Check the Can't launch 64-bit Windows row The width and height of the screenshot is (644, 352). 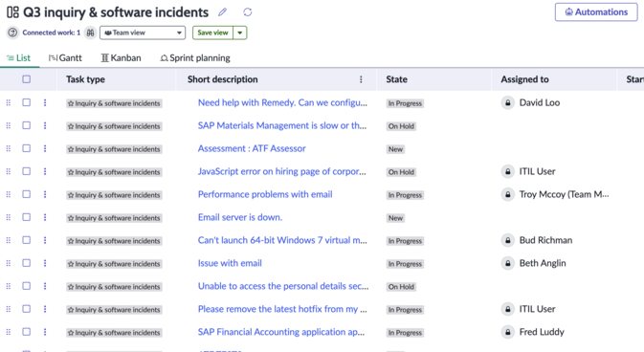[26, 240]
